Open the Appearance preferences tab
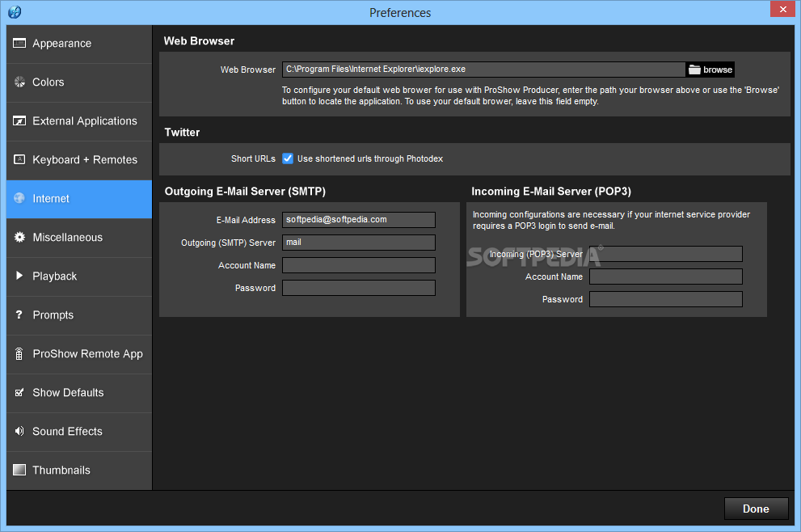This screenshot has height=532, width=801. pyautogui.click(x=79, y=44)
